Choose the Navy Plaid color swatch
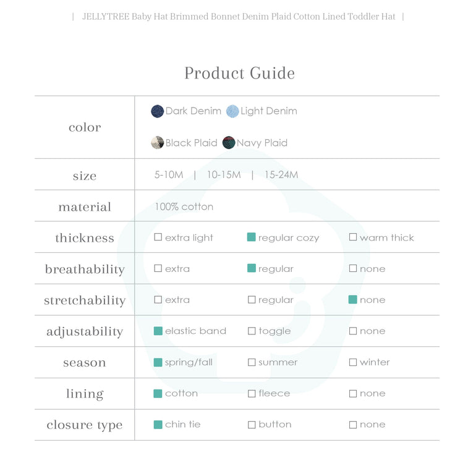This screenshot has width=476, height=476. click(229, 143)
